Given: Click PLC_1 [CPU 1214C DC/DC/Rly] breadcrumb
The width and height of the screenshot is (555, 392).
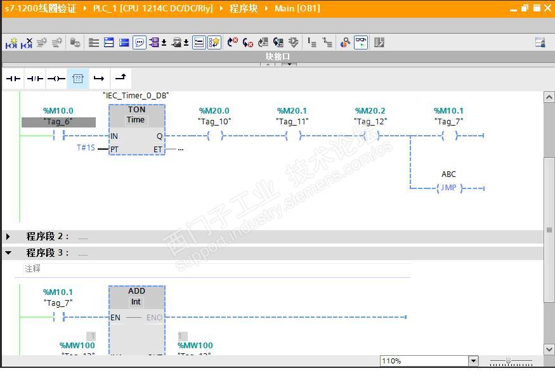Looking at the screenshot, I should (153, 8).
